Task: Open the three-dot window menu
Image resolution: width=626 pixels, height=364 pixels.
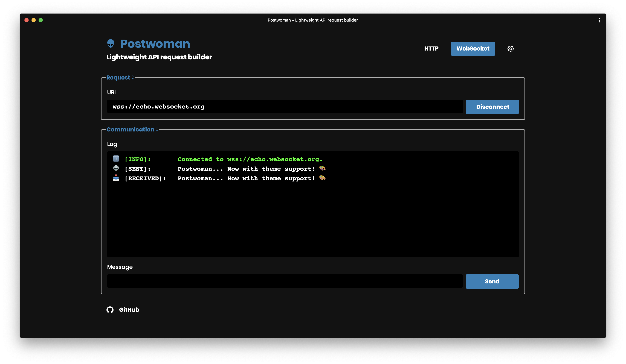Action: coord(599,20)
